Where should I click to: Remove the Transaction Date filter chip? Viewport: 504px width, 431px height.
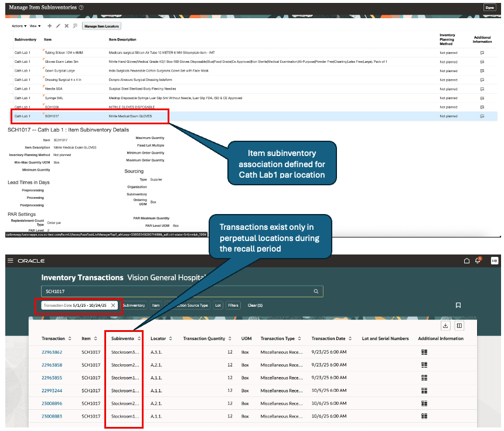point(113,306)
